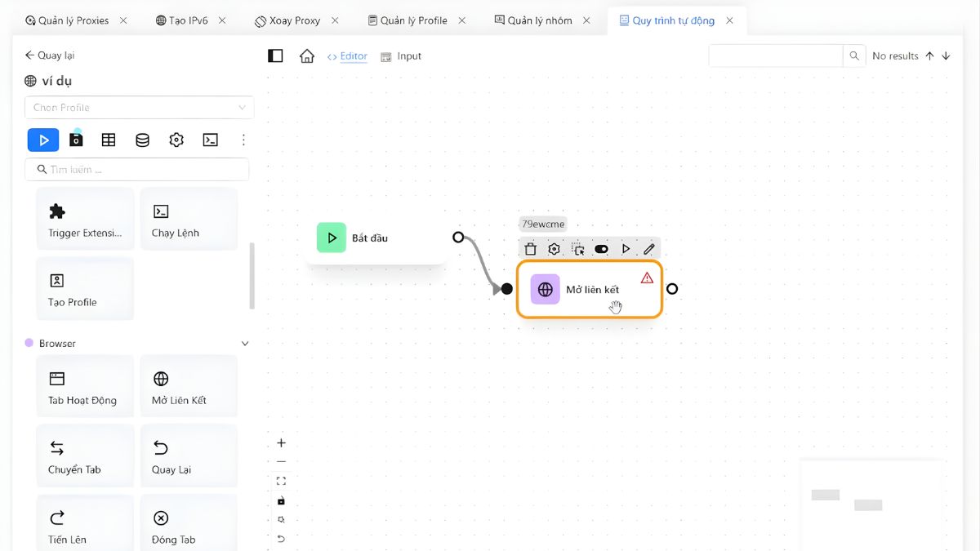Collapse the Browser section
The image size is (980, 551).
click(x=244, y=344)
